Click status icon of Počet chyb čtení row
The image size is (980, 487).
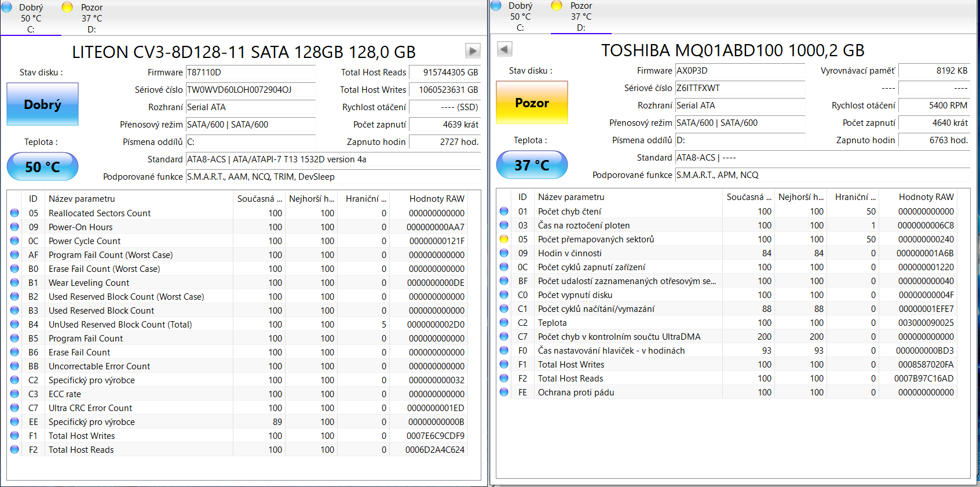tap(504, 212)
